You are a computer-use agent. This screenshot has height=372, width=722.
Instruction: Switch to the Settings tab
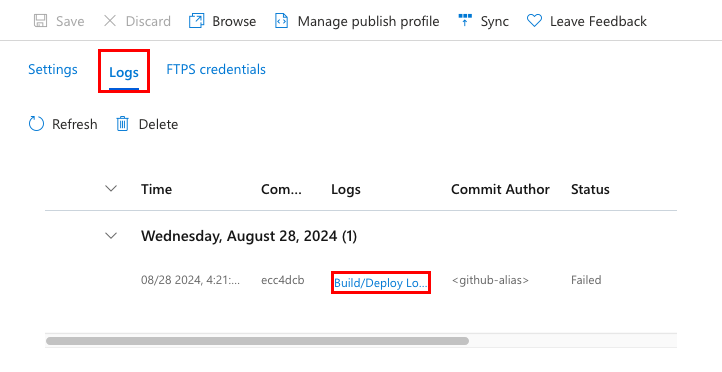click(x=53, y=70)
